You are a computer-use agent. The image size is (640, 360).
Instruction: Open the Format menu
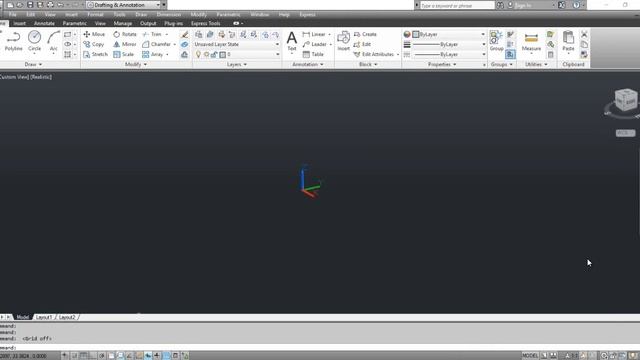click(x=95, y=14)
